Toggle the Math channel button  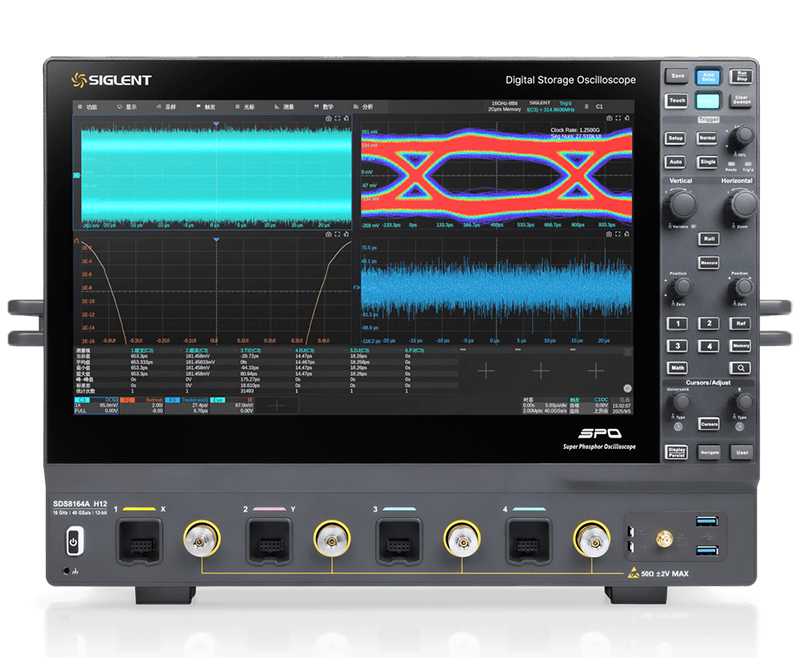point(677,367)
